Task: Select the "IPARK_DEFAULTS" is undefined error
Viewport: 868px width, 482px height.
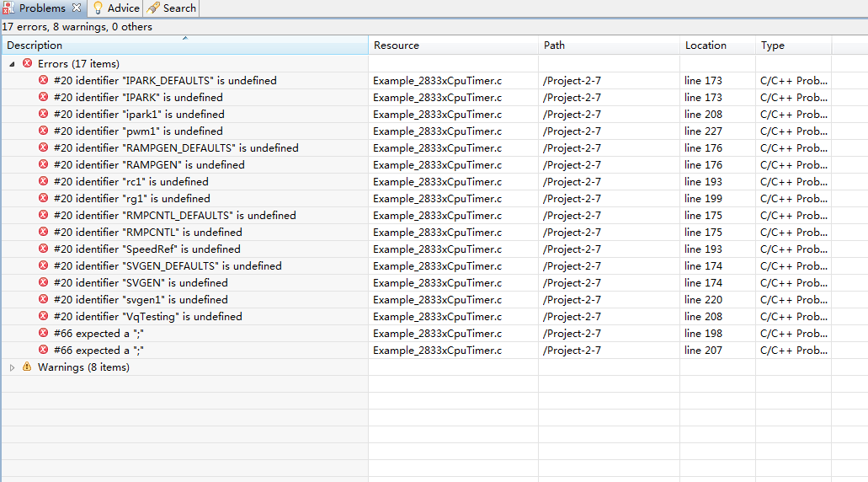Action: pos(165,81)
